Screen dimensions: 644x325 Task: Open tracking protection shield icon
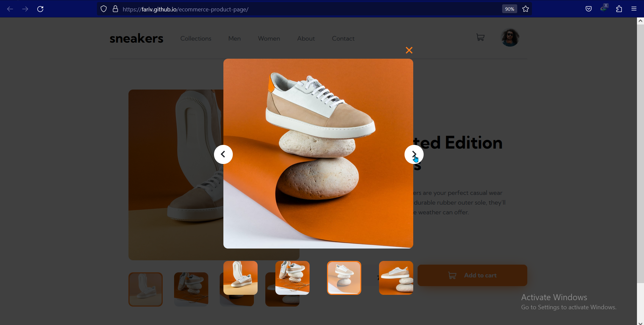point(104,9)
